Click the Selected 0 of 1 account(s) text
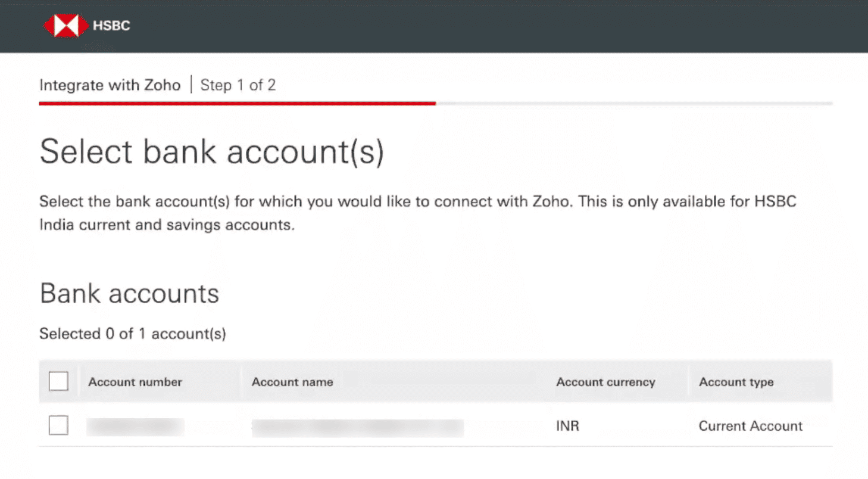Image resolution: width=868 pixels, height=479 pixels. (132, 334)
